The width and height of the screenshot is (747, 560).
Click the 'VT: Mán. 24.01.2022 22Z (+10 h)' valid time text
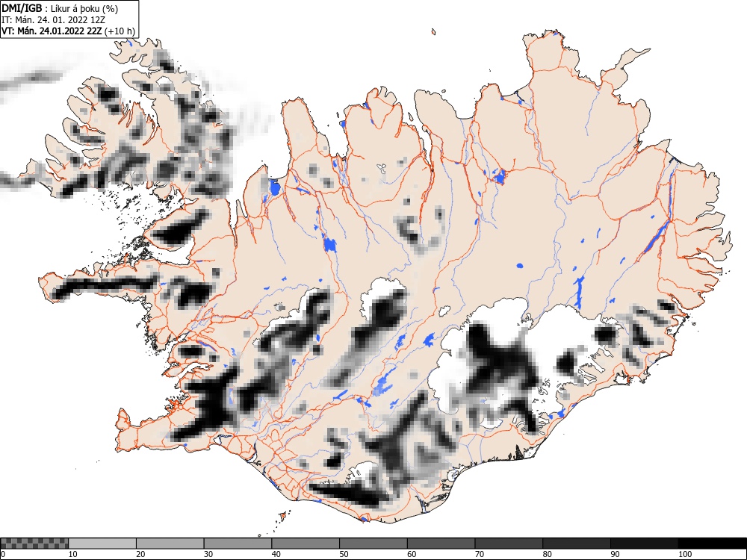tap(68, 31)
